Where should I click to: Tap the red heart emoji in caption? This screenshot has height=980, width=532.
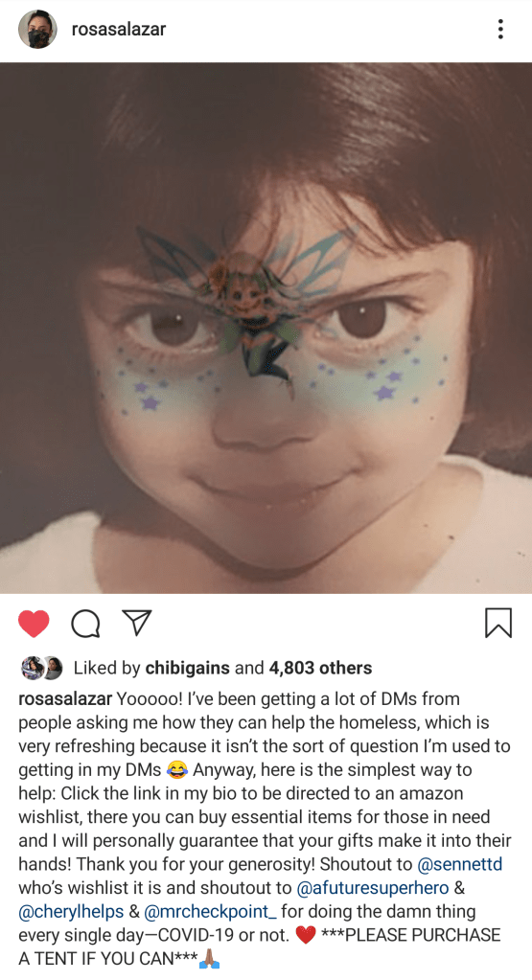click(x=305, y=936)
